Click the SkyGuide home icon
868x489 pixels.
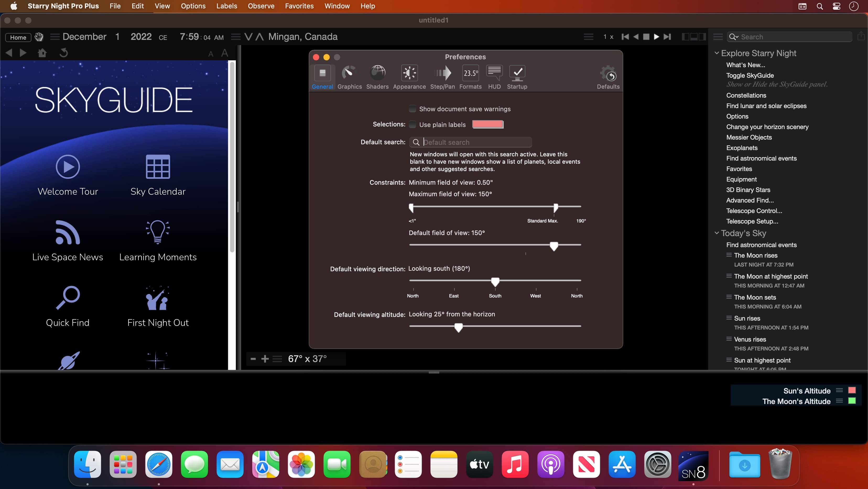42,53
